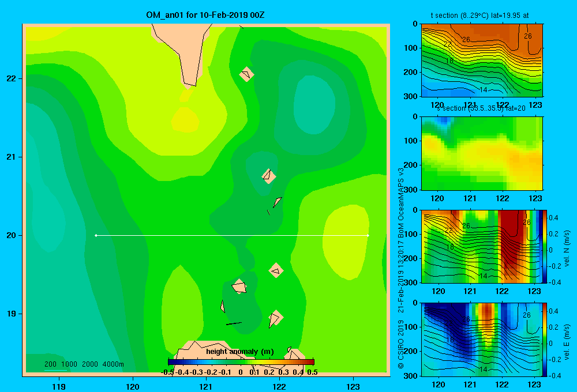Click the 0.5 label on height anomaly scale
Image resolution: width=577 pixels, height=392 pixels.
point(312,372)
